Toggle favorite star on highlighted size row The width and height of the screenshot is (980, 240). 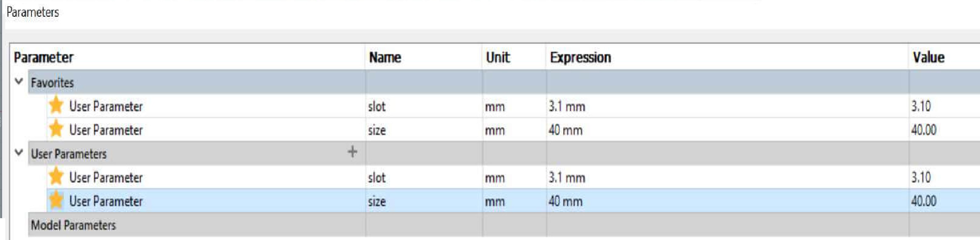tap(56, 200)
